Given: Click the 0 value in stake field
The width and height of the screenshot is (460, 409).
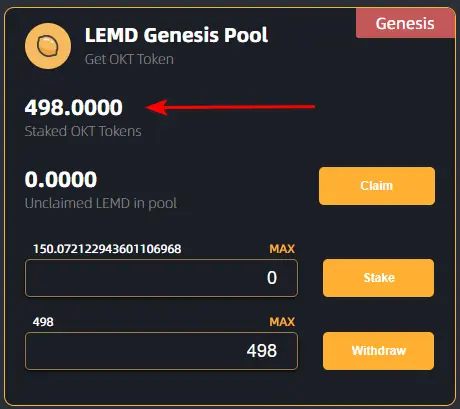Looking at the screenshot, I should coord(272,278).
